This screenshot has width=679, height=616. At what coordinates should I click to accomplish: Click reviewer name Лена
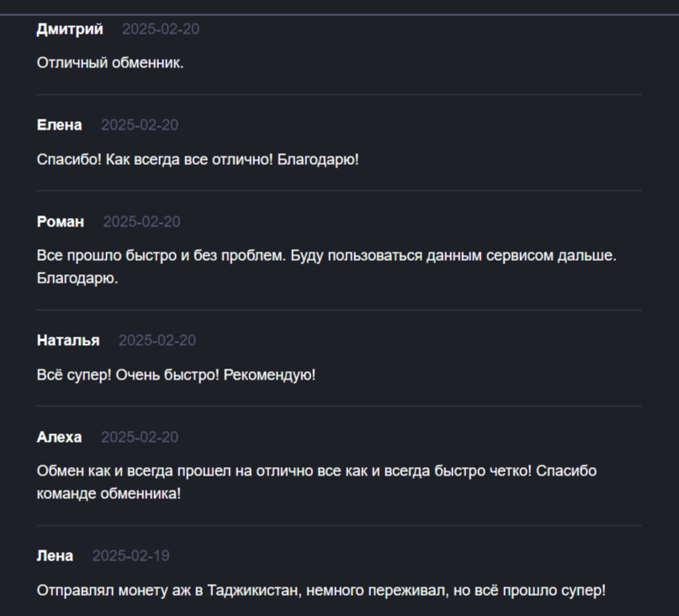tap(55, 556)
